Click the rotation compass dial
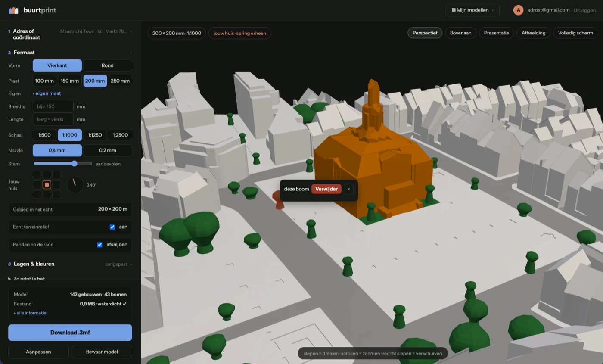This screenshot has height=364, width=603. [x=75, y=185]
